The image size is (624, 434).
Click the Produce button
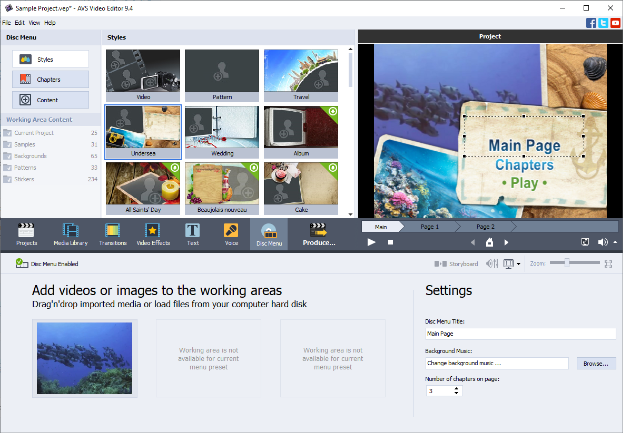(x=319, y=234)
